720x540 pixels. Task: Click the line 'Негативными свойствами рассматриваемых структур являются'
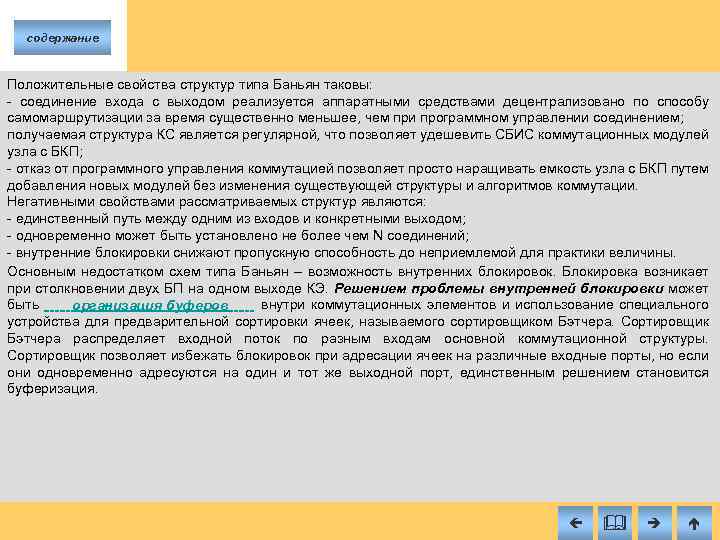217,202
